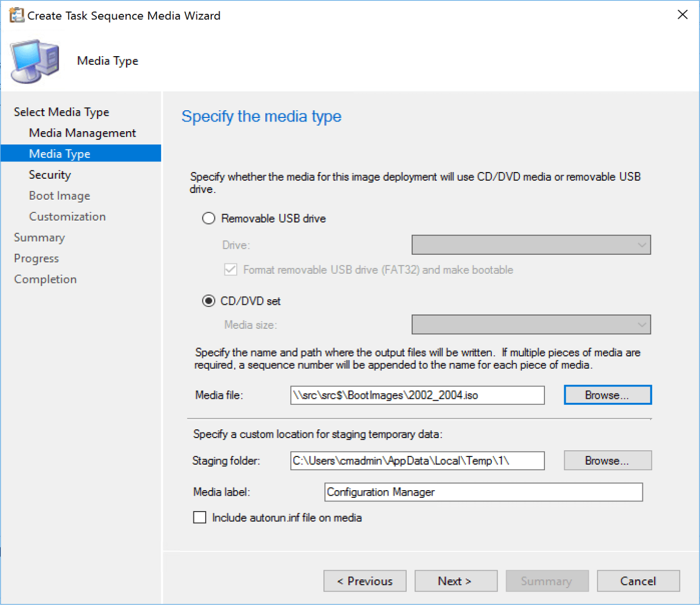Click the Previous button
The width and height of the screenshot is (700, 605).
click(x=364, y=580)
